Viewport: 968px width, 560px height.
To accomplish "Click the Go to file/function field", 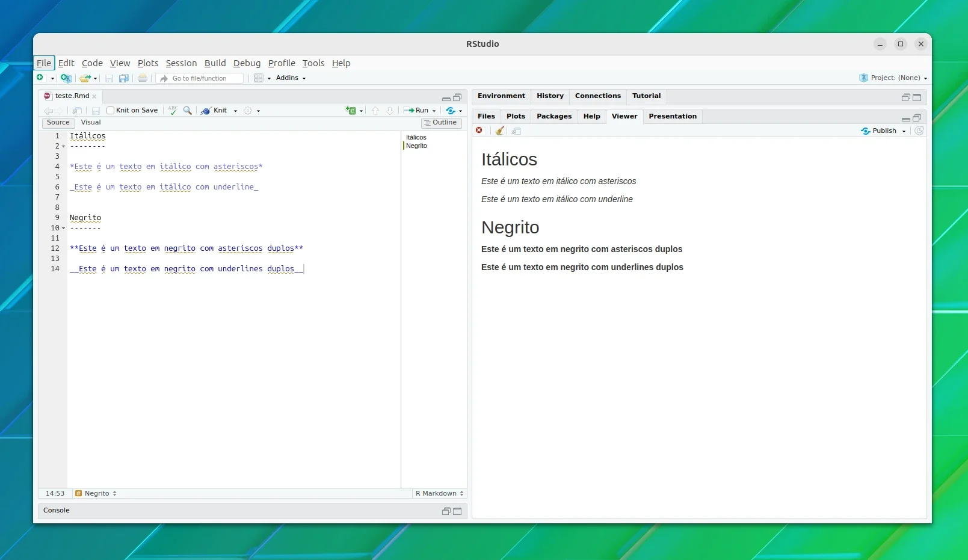I will coord(200,78).
